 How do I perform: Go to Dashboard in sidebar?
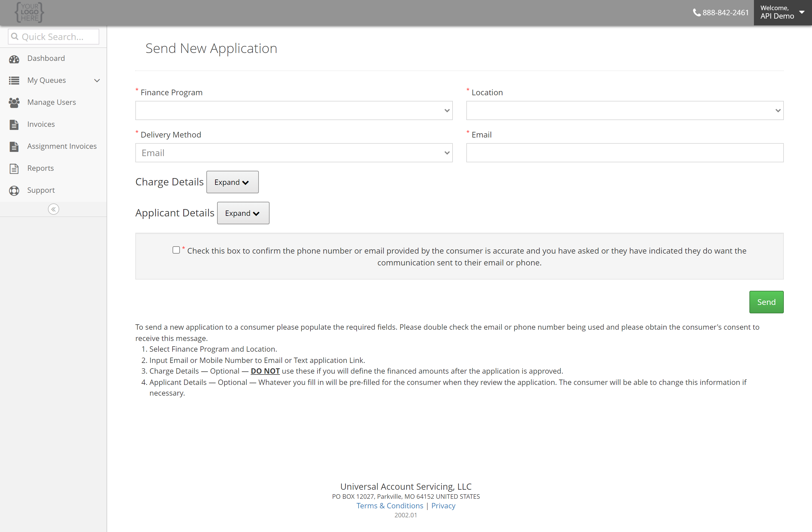[46, 58]
